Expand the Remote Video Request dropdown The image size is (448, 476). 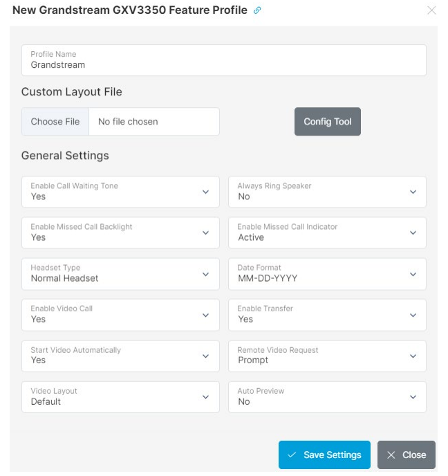[x=327, y=356]
